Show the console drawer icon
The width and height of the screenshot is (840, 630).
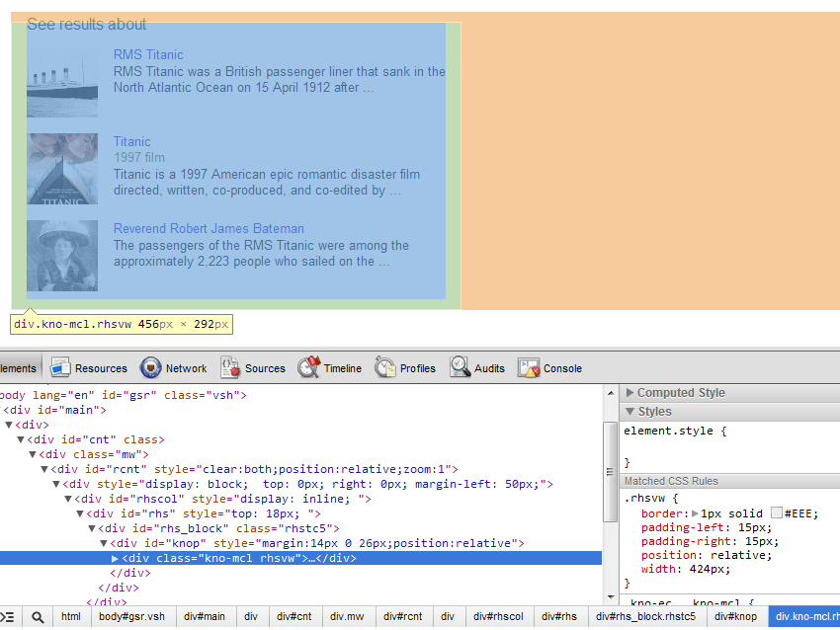coord(8,617)
